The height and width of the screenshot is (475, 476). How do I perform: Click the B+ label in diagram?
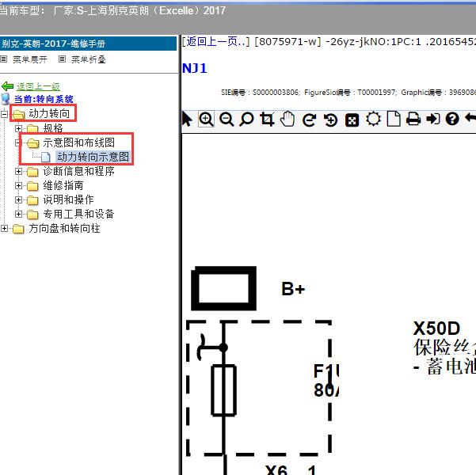click(x=293, y=289)
